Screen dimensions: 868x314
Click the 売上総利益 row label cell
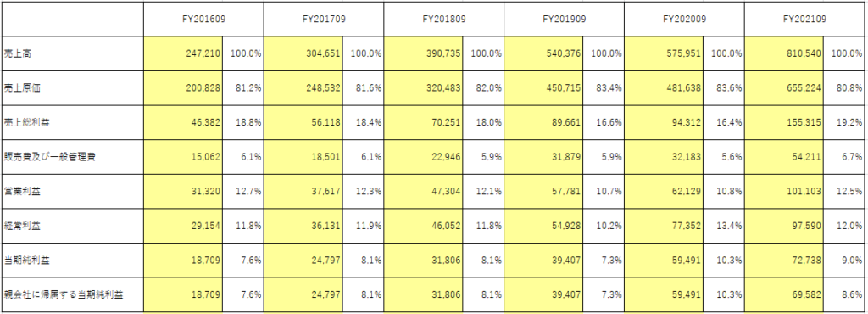72,122
